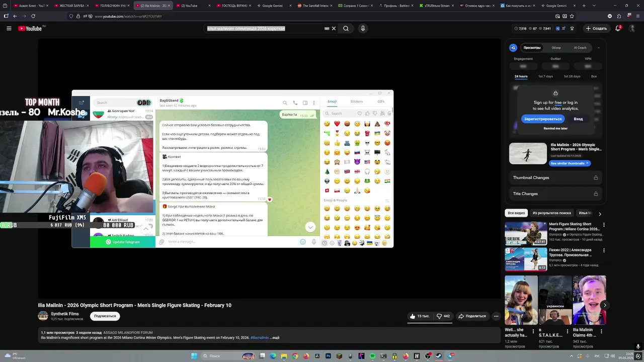The image size is (644, 362).
Task: Open Пекин-2022 Александра Трусова video thumbnail
Action: pyautogui.click(x=526, y=259)
